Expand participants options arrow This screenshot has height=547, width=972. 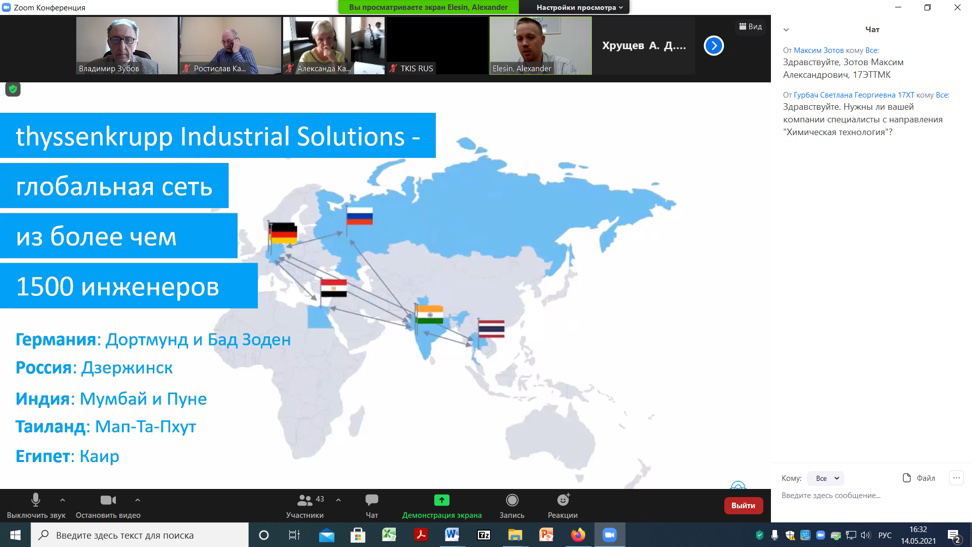click(338, 500)
